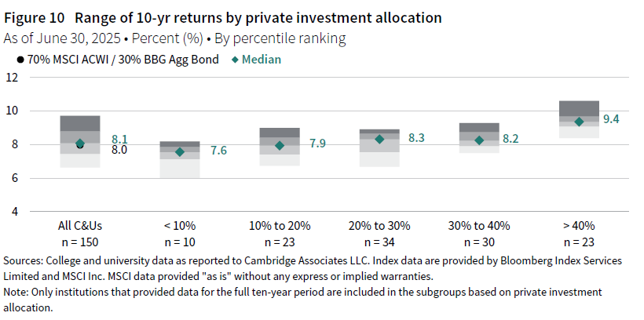Select the median diamond for 20% to 30%
644x320 pixels.
(x=379, y=139)
